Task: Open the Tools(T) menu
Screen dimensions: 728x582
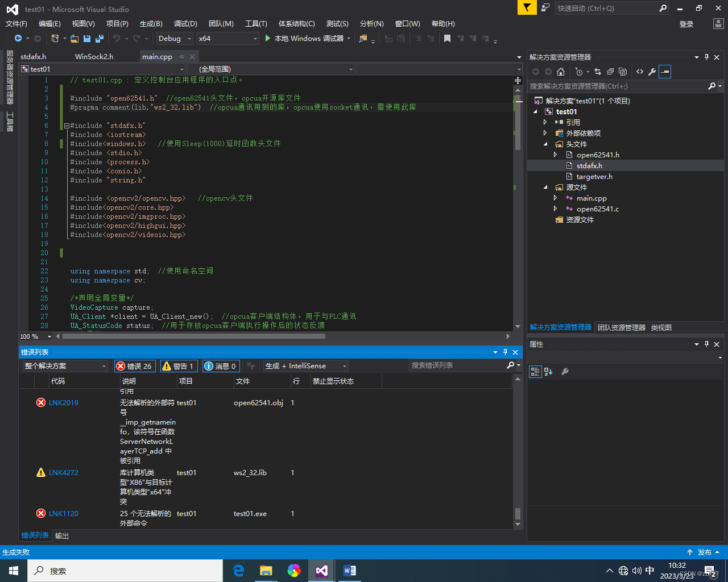Action: 256,23
